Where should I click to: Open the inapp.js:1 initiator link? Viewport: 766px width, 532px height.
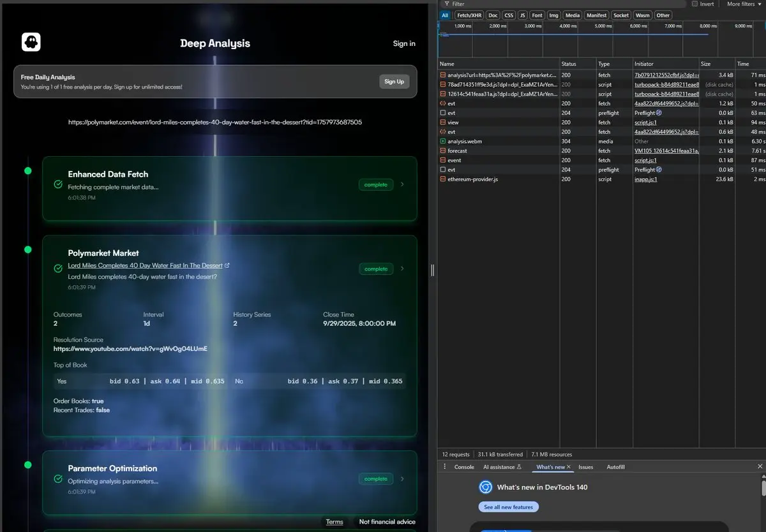tap(646, 179)
